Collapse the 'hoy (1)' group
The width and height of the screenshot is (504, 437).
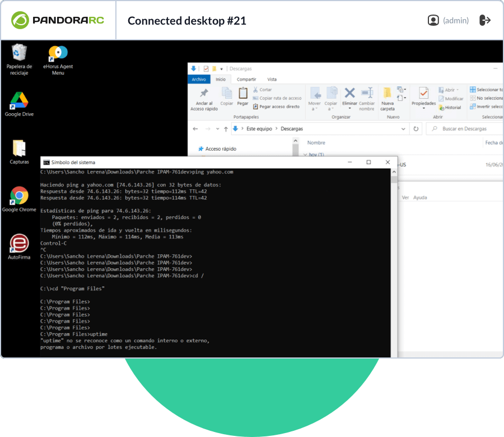click(305, 155)
